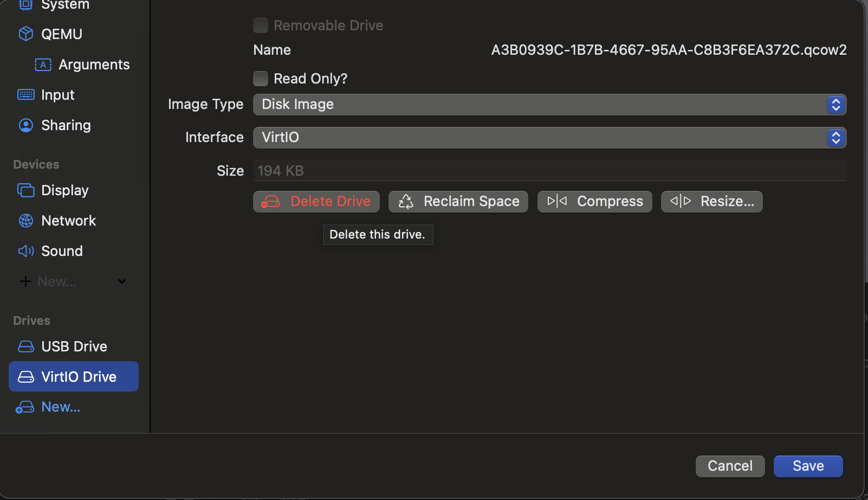
Task: Save the virtual machine settings
Action: [807, 466]
